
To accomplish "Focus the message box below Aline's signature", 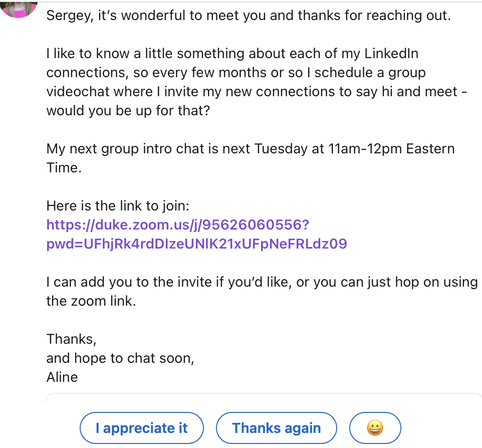I will click(264, 397).
